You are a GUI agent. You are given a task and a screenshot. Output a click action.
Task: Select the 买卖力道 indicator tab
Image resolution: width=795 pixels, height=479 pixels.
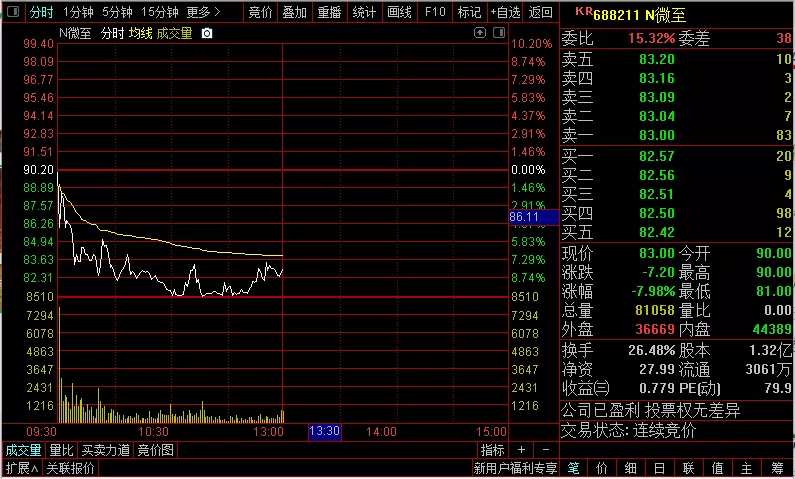106,450
